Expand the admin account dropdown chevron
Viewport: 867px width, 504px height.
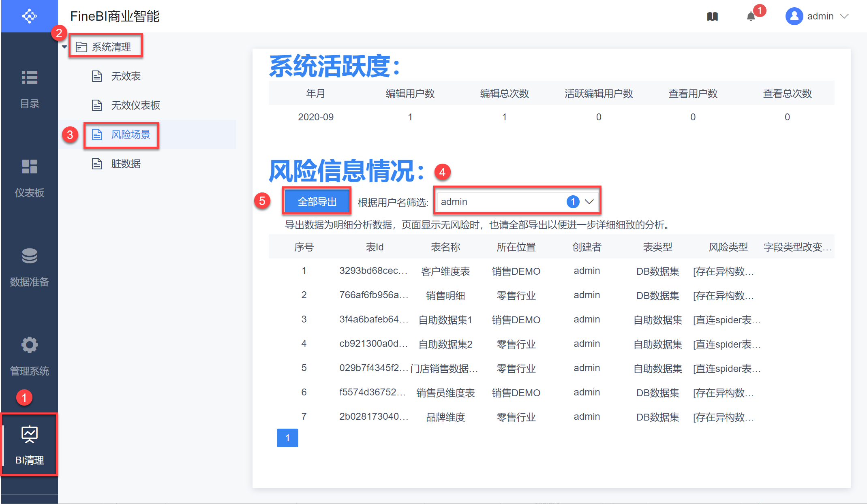[x=844, y=16]
